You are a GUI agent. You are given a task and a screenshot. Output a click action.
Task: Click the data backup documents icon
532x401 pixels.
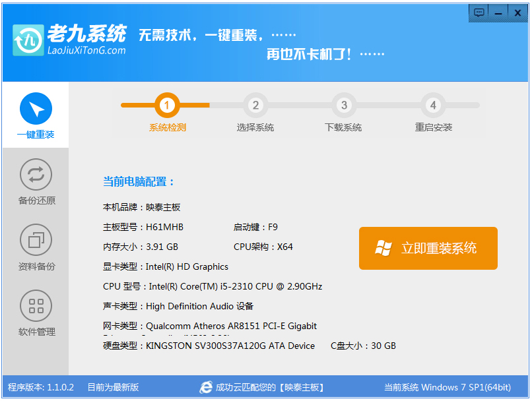[35, 240]
